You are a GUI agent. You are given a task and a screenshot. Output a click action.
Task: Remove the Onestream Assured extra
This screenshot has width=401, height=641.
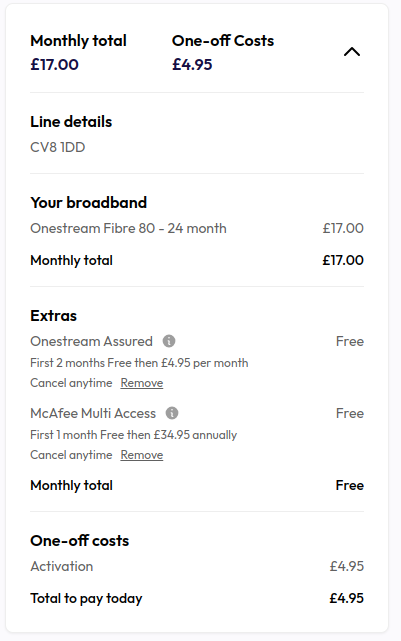point(141,383)
